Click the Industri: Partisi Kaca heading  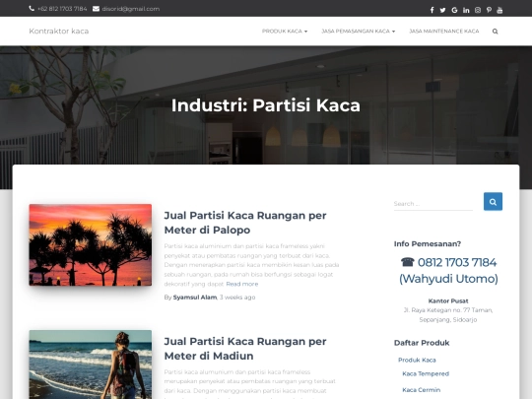pos(266,105)
